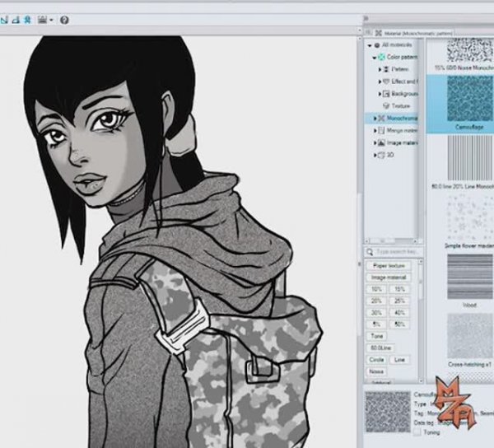Expand the Manga material node arrow
Viewport: 494px width, 448px height.
click(375, 130)
